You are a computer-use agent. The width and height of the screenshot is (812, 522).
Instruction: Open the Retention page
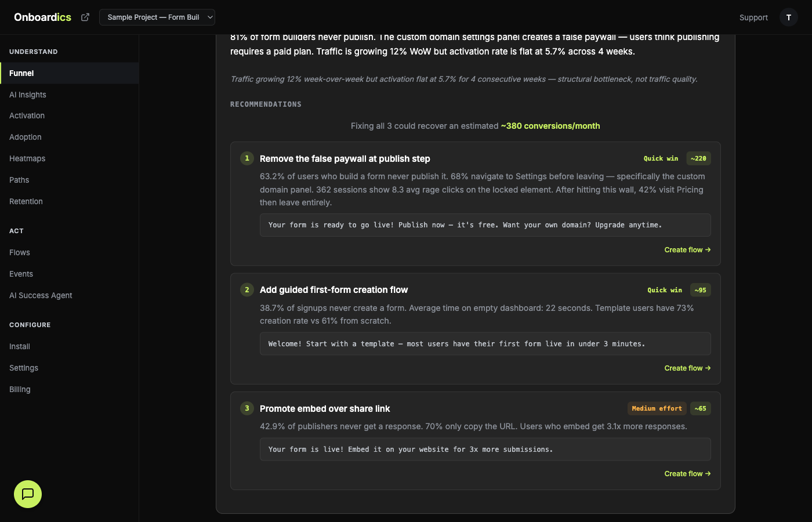point(26,201)
